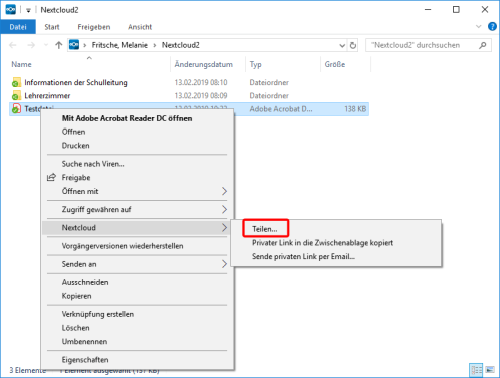Expand the Zugriff gewähren auf submenu

[x=137, y=210]
